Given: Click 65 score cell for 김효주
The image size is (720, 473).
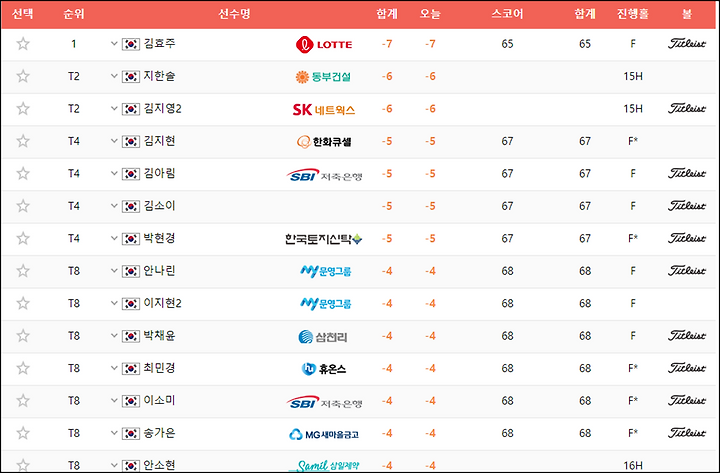Looking at the screenshot, I should (x=507, y=44).
